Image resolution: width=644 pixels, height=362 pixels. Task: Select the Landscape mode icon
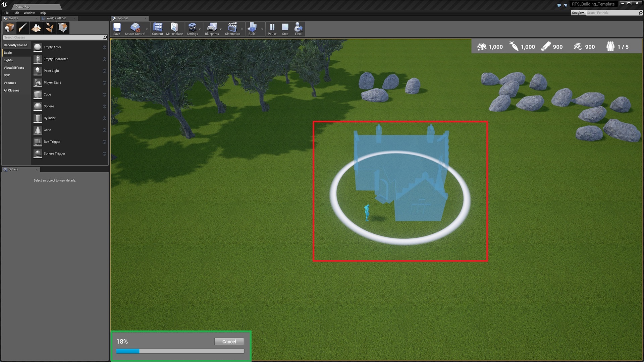coord(36,28)
